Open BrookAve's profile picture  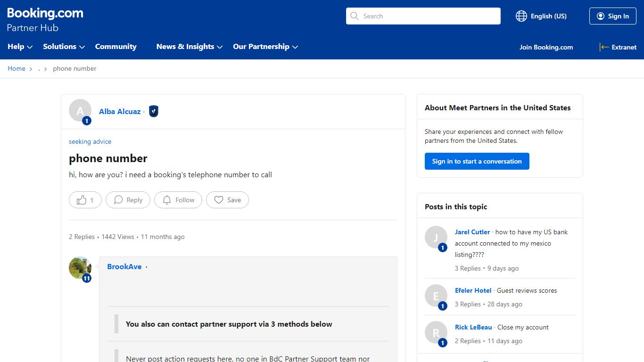pyautogui.click(x=80, y=268)
